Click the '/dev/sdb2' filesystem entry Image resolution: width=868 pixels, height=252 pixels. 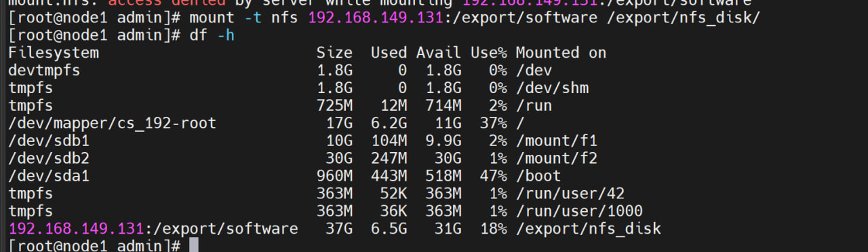pyautogui.click(x=50, y=158)
